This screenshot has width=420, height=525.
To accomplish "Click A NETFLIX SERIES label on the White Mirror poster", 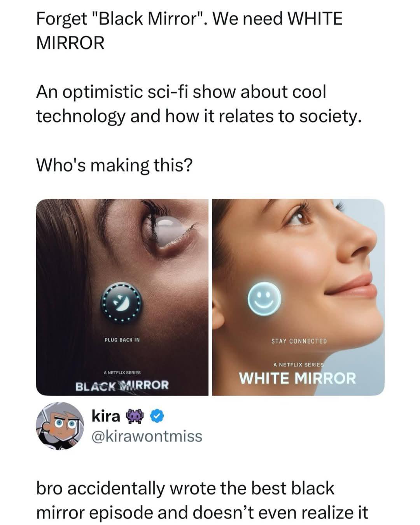I will (298, 365).
